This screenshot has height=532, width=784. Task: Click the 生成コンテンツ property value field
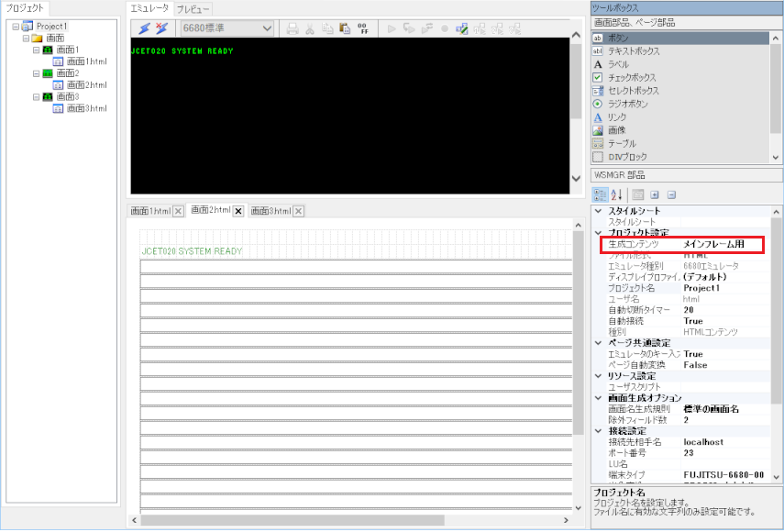[720, 245]
